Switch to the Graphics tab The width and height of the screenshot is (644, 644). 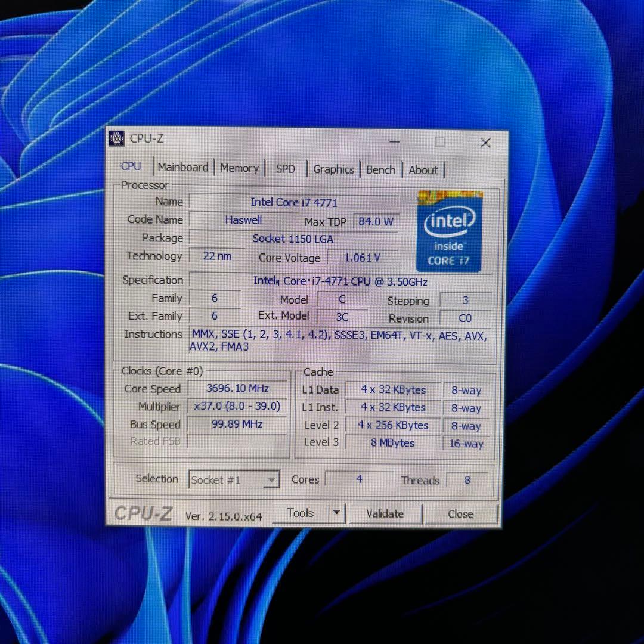pyautogui.click(x=333, y=169)
